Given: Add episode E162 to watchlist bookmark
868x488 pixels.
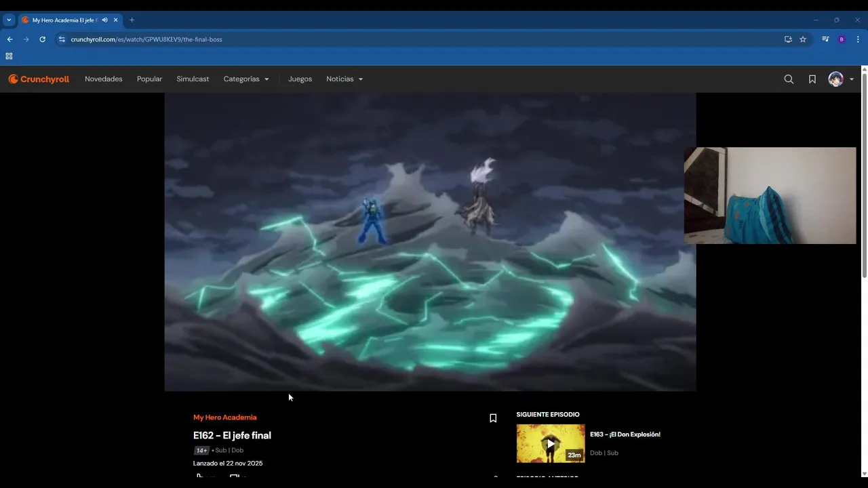Looking at the screenshot, I should (x=493, y=418).
